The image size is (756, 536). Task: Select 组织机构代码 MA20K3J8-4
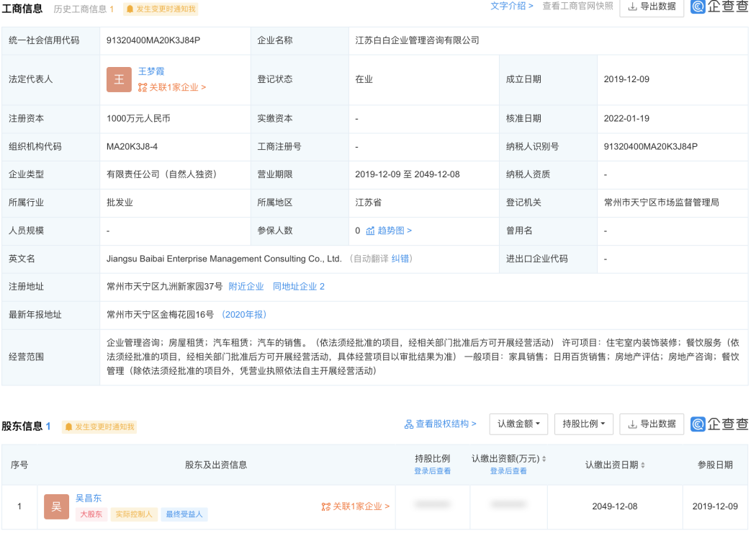pos(132,147)
